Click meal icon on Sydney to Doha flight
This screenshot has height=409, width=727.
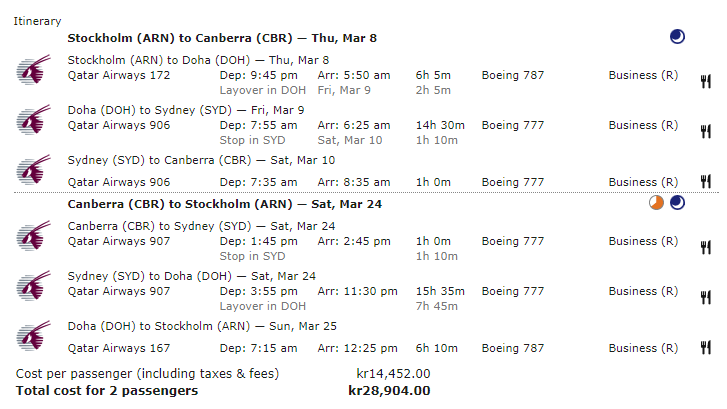point(706,297)
